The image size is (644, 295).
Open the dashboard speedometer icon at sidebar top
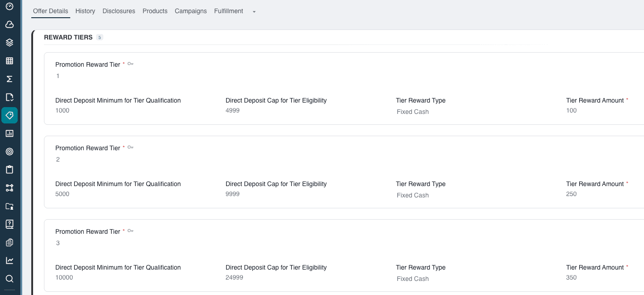(x=10, y=6)
